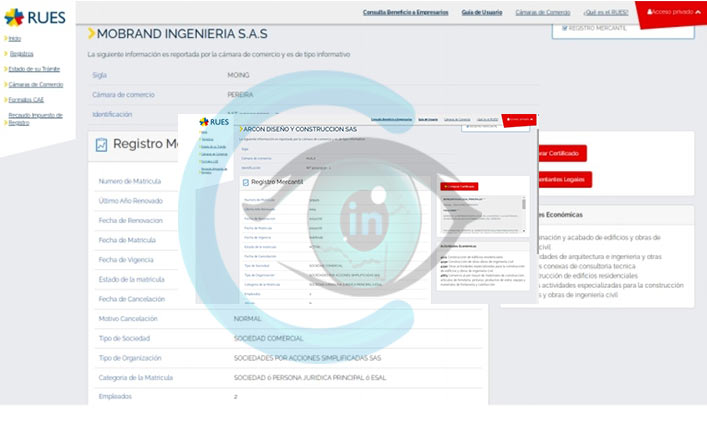
Task: Click Fecha de Vigencia label, MOBRAND window
Action: point(126,260)
